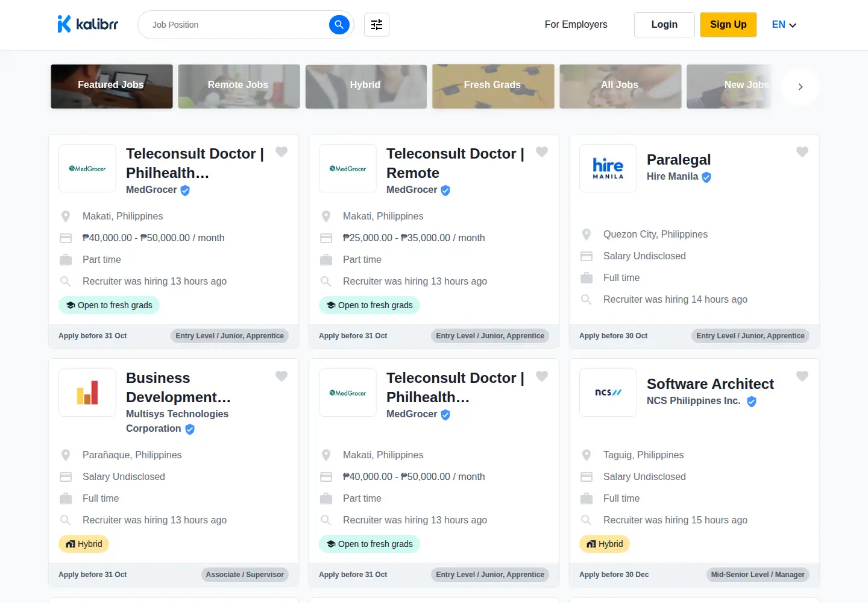Image resolution: width=868 pixels, height=603 pixels.
Task: Click the Multisys Technologies company logo
Action: click(87, 393)
